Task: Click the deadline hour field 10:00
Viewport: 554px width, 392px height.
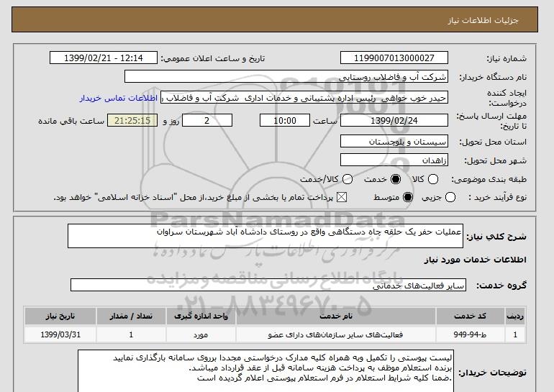Action: (285, 120)
